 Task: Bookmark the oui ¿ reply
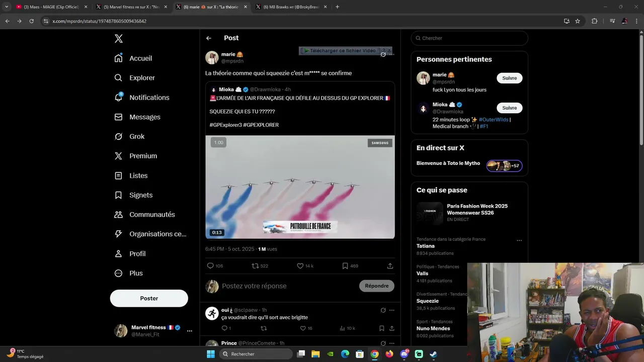pos(382,328)
